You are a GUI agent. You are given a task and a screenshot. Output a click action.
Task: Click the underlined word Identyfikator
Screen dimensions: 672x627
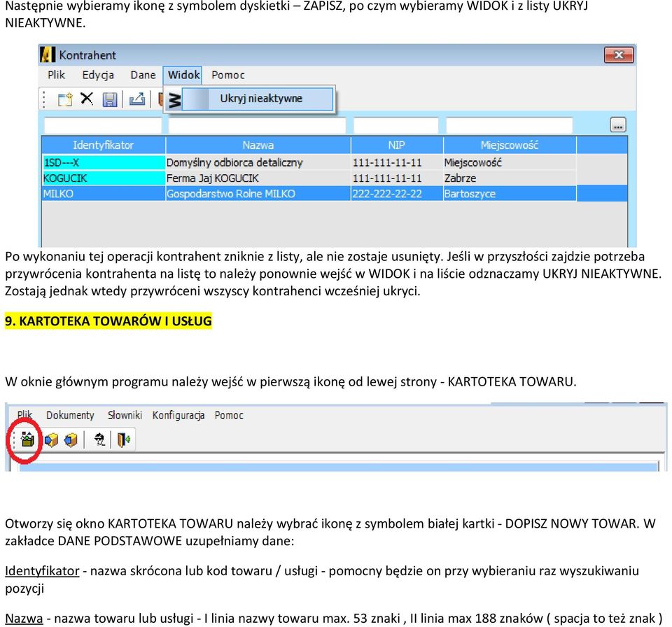[42, 571]
